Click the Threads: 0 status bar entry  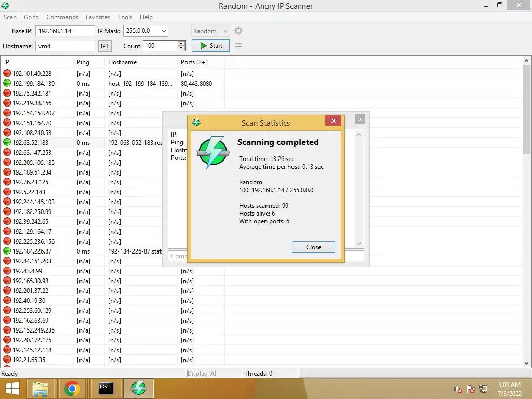click(258, 373)
